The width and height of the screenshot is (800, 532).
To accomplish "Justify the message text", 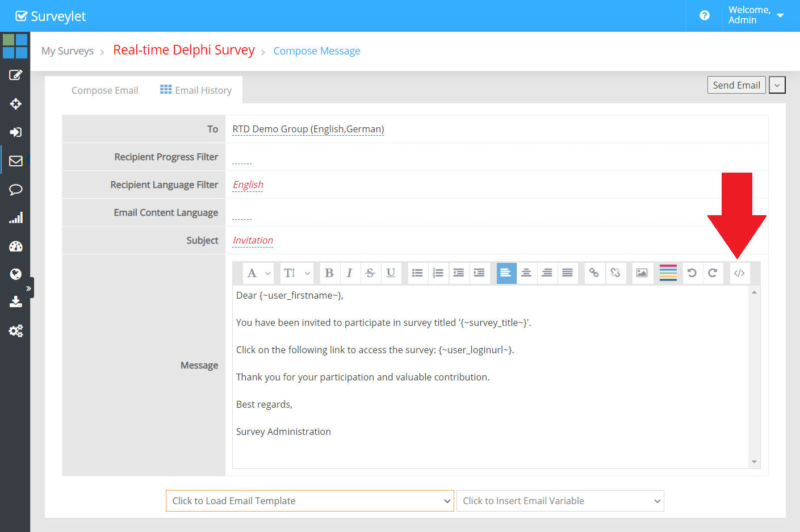I will [567, 273].
